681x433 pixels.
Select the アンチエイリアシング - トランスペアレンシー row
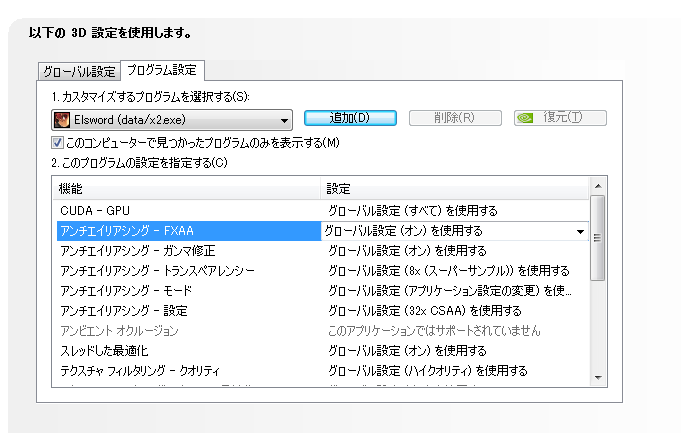click(321, 271)
